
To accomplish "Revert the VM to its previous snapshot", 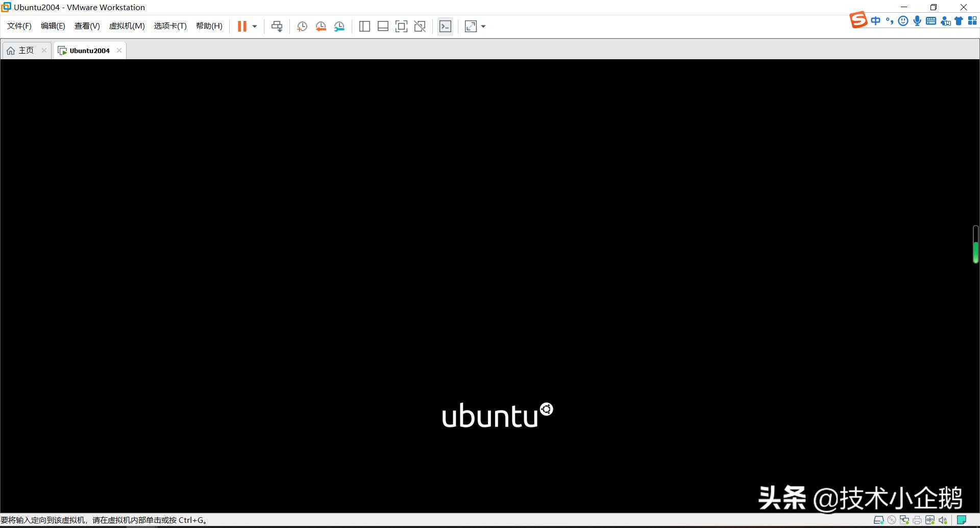I will tap(321, 27).
